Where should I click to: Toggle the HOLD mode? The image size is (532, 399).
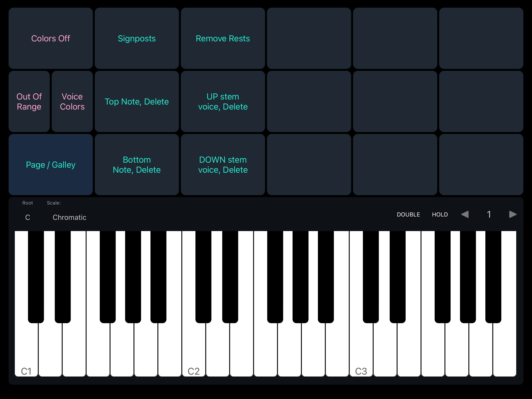440,214
